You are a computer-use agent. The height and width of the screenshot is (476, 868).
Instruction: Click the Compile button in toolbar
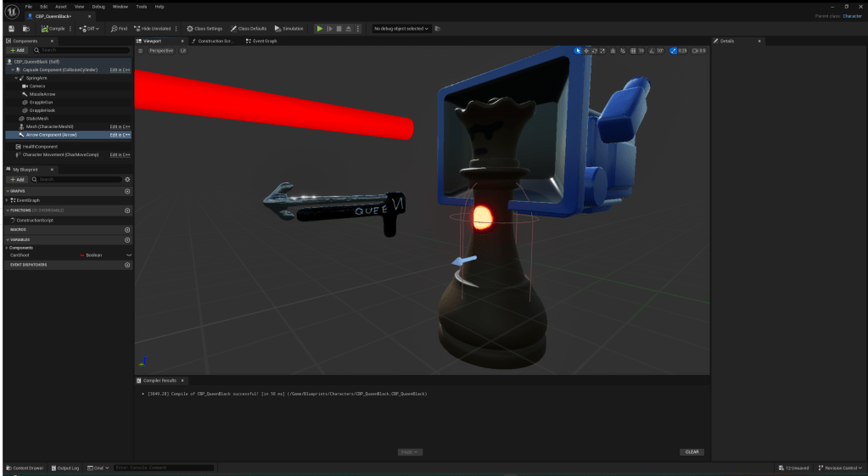click(x=52, y=29)
